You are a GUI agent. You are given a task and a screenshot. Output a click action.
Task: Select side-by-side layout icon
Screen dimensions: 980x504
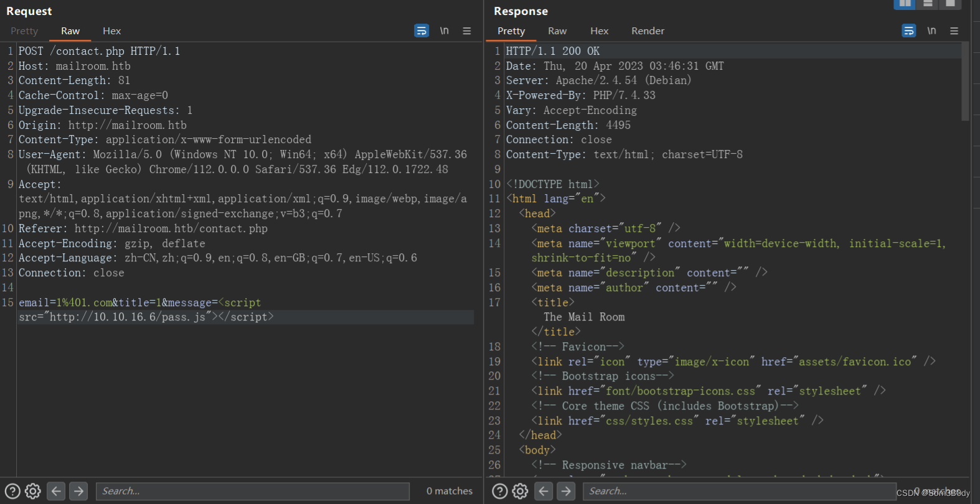click(x=905, y=4)
